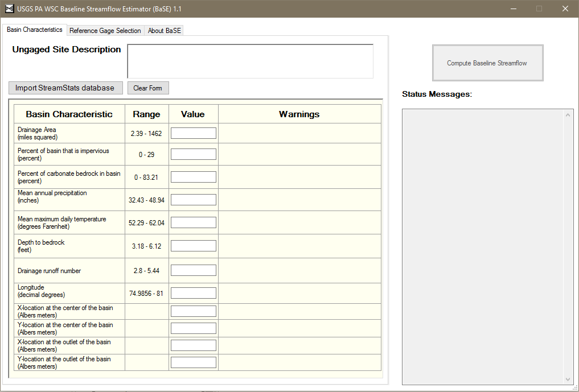Click the Mean maximum daily temperature value field
Image resolution: width=579 pixels, height=392 pixels.
tap(194, 222)
